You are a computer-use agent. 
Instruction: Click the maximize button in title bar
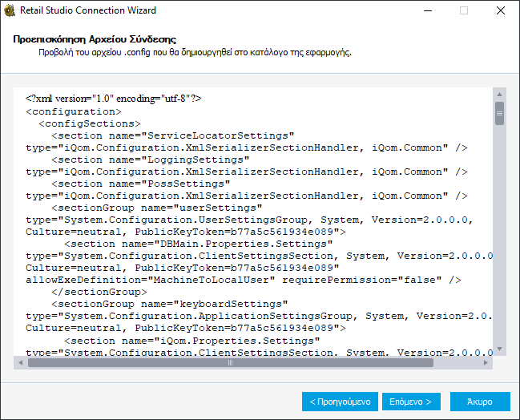point(463,11)
